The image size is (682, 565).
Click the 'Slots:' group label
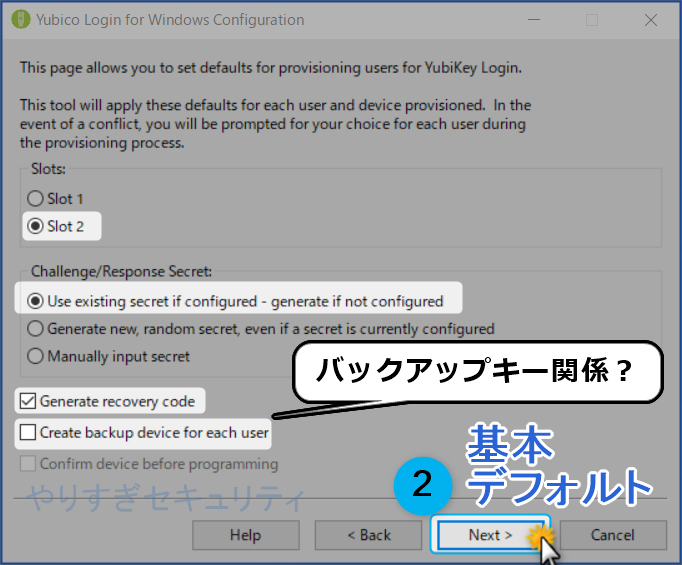coord(48,169)
